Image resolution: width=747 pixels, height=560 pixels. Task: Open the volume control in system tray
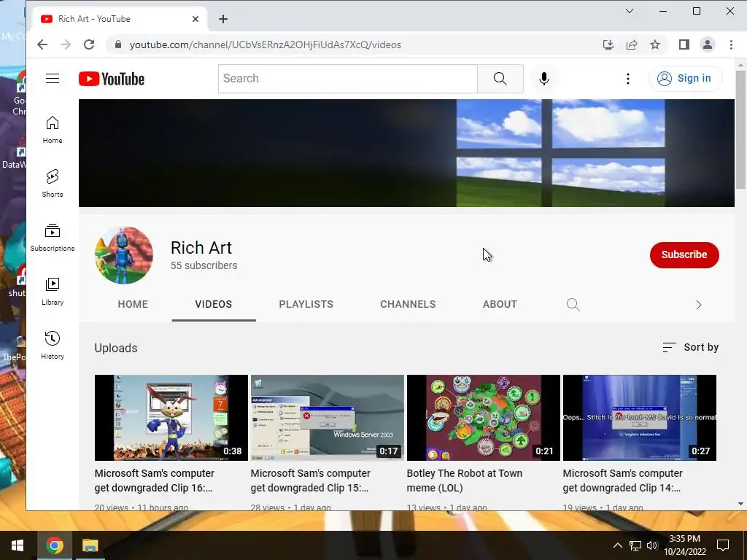(x=652, y=545)
